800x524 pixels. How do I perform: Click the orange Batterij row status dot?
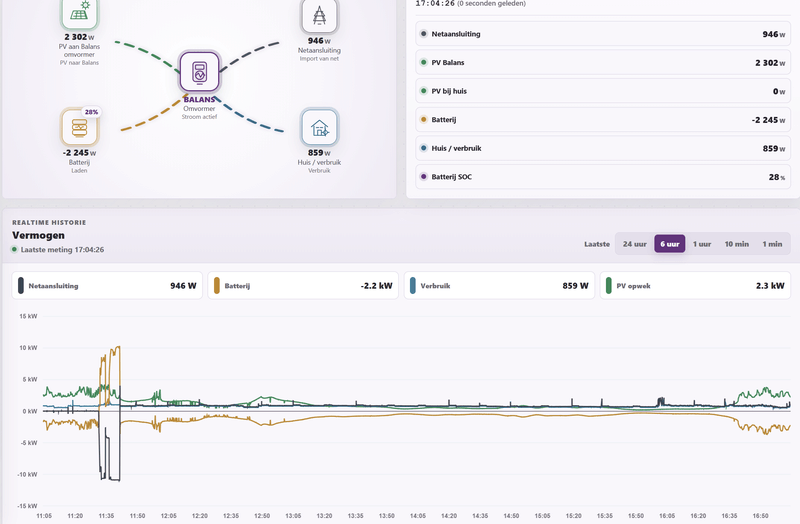pos(423,120)
